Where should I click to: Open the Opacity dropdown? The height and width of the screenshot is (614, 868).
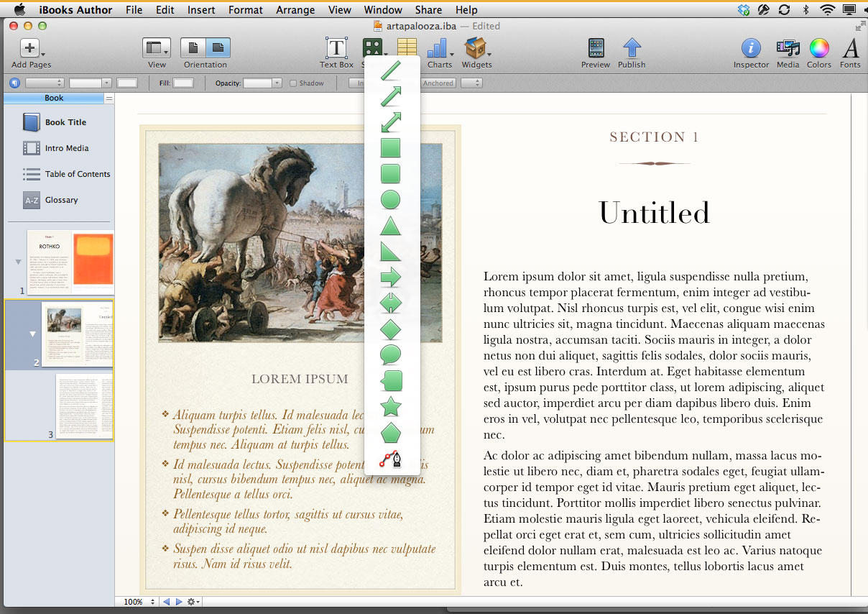[x=277, y=83]
